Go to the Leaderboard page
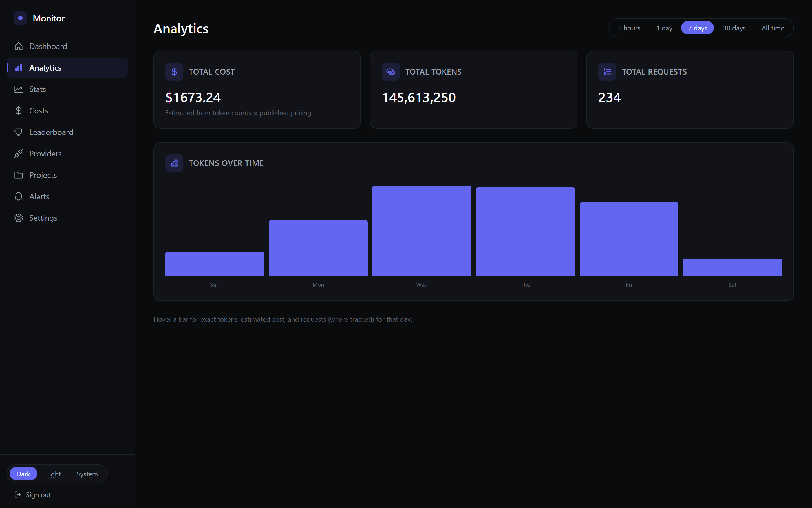Image resolution: width=812 pixels, height=508 pixels. pyautogui.click(x=67, y=132)
